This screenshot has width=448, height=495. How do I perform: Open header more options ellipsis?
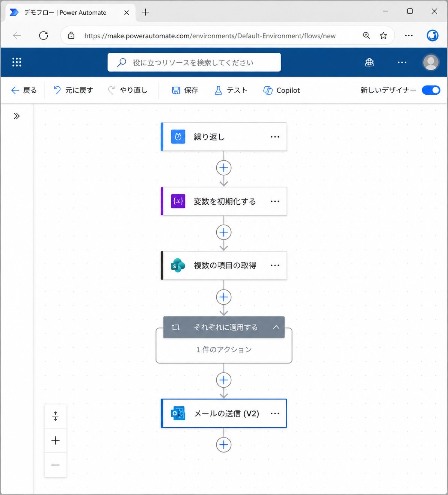[x=402, y=62]
